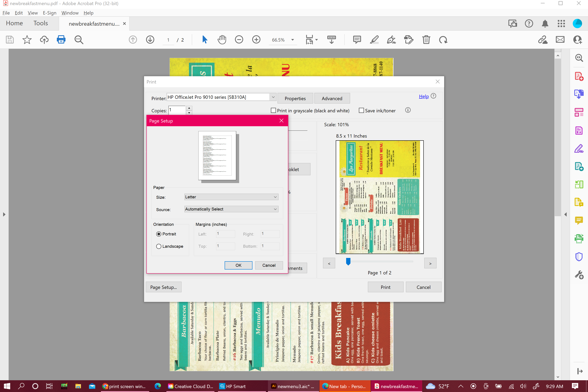The height and width of the screenshot is (392, 588).
Task: Click the Save ink/toner checkbox
Action: (x=361, y=110)
